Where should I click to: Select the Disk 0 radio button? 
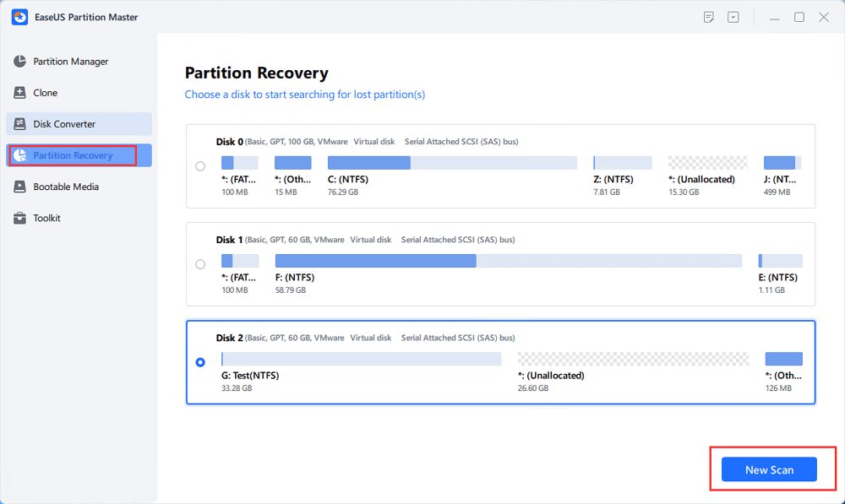click(200, 166)
